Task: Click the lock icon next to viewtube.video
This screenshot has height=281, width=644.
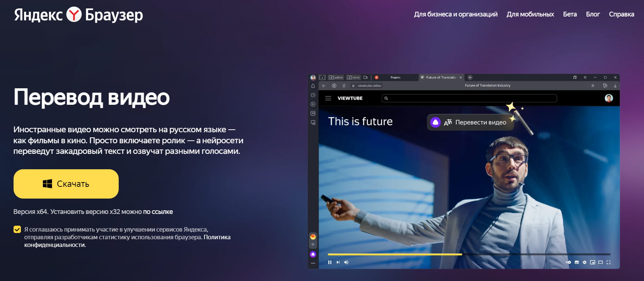Action: [353, 86]
